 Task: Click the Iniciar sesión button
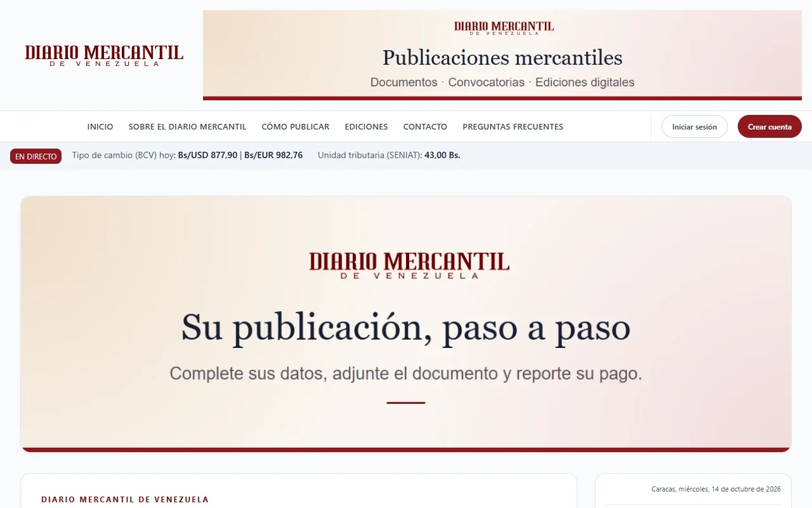point(695,127)
